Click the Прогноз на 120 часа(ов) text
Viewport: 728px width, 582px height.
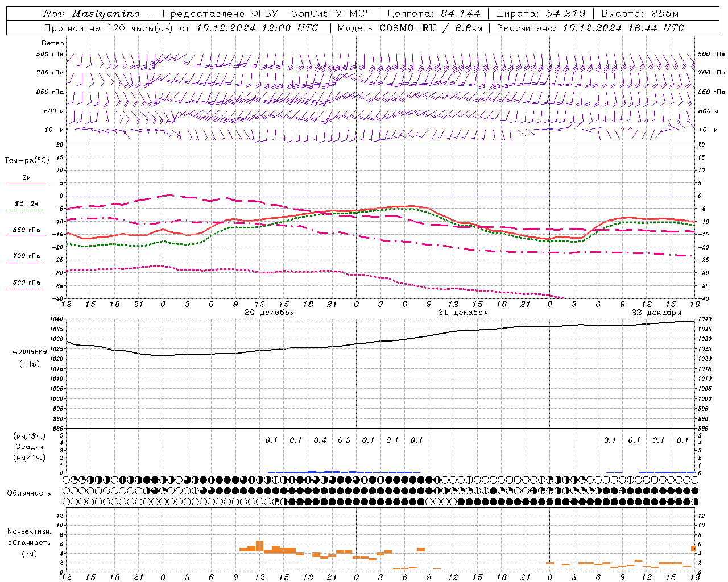tap(110, 28)
